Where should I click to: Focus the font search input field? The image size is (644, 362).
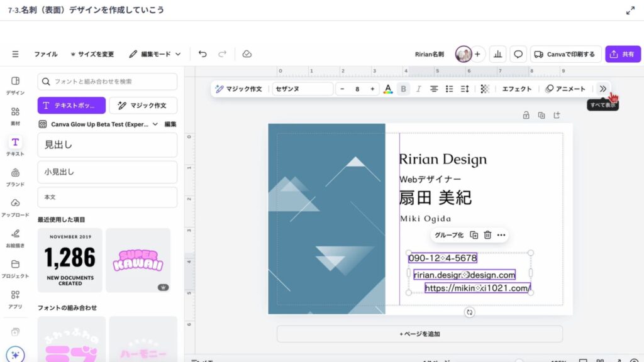tap(107, 82)
